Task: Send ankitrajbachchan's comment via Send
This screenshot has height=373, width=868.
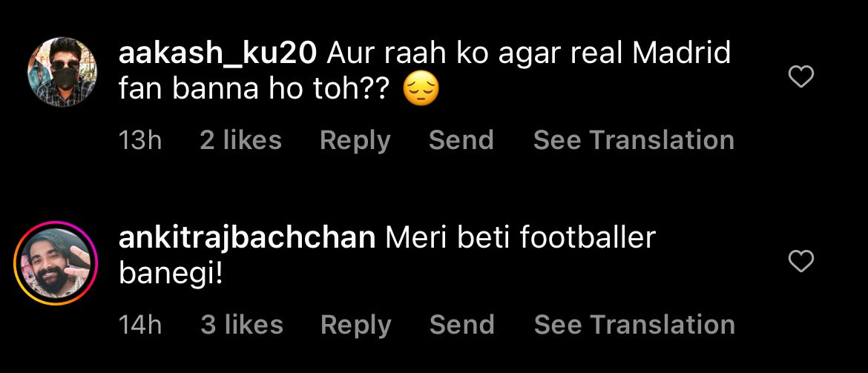Action: (461, 325)
